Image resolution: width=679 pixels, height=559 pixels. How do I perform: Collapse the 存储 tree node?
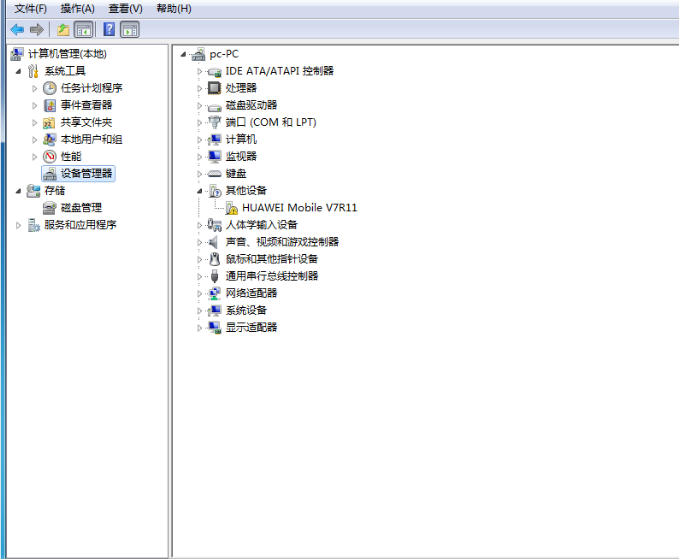18,191
